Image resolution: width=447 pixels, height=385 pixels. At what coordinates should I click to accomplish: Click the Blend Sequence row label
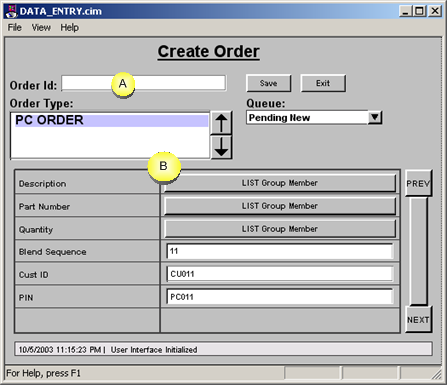coord(52,252)
